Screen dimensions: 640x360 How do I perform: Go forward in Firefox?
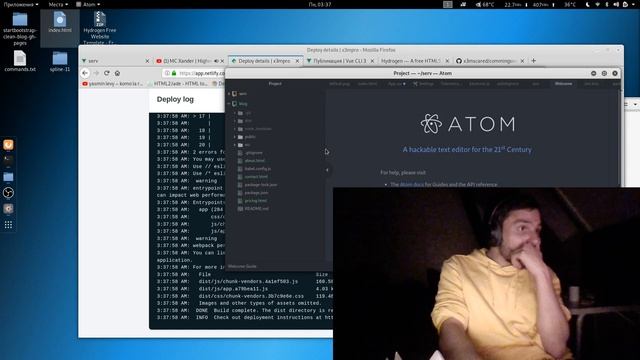(x=96, y=73)
